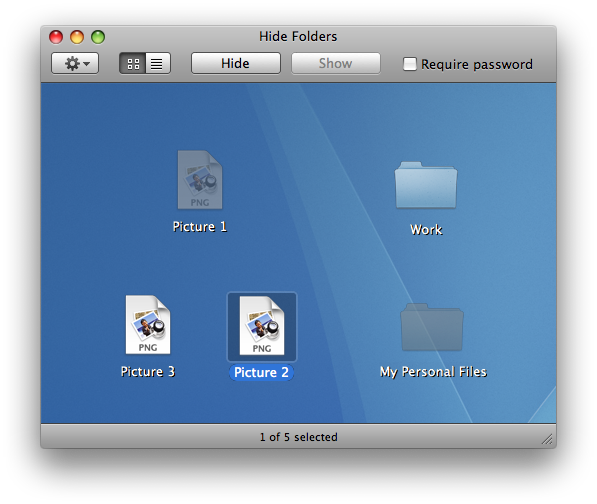This screenshot has height=504, width=597.
Task: Zoom window with the green button
Action: 98,37
